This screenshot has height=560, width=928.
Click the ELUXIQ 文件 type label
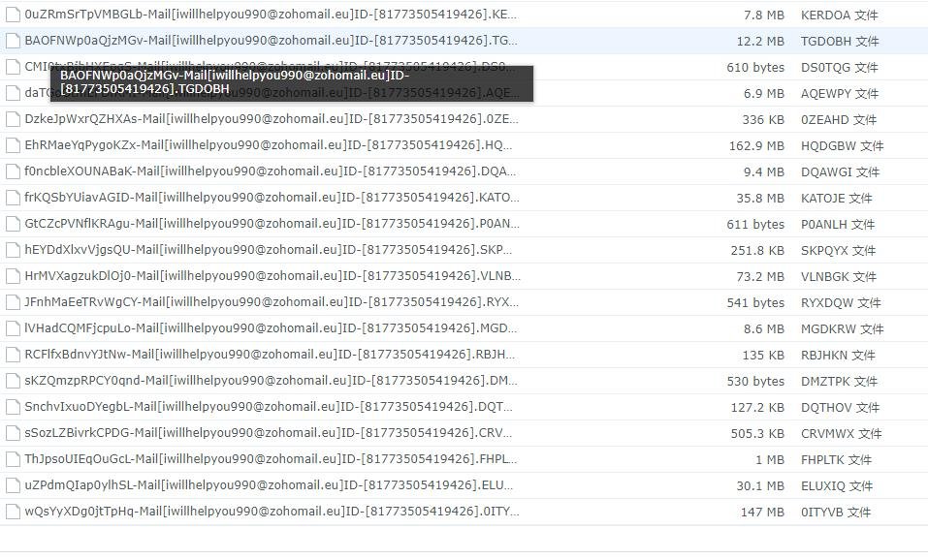(836, 486)
